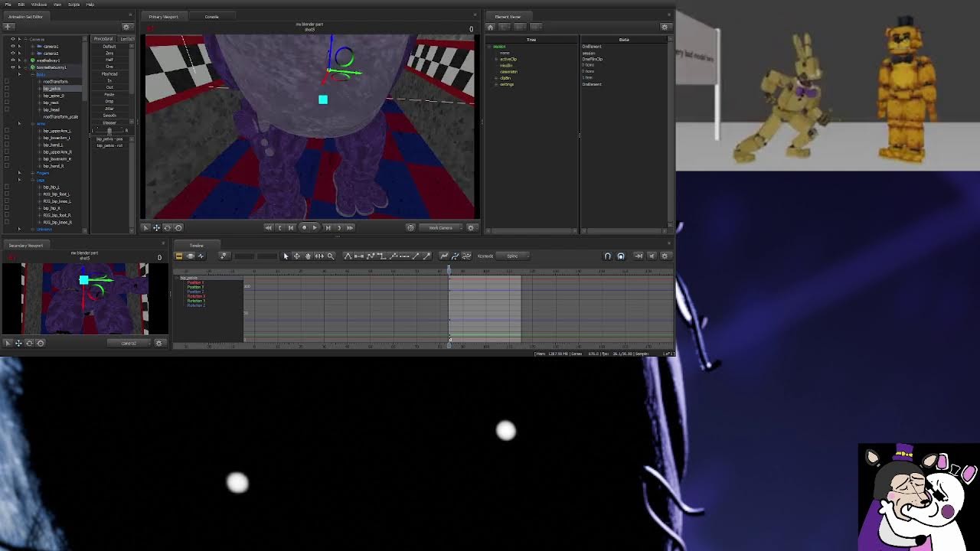Toggle checkbox beside rootTransform
This screenshot has height=551, width=980.
click(7, 81)
